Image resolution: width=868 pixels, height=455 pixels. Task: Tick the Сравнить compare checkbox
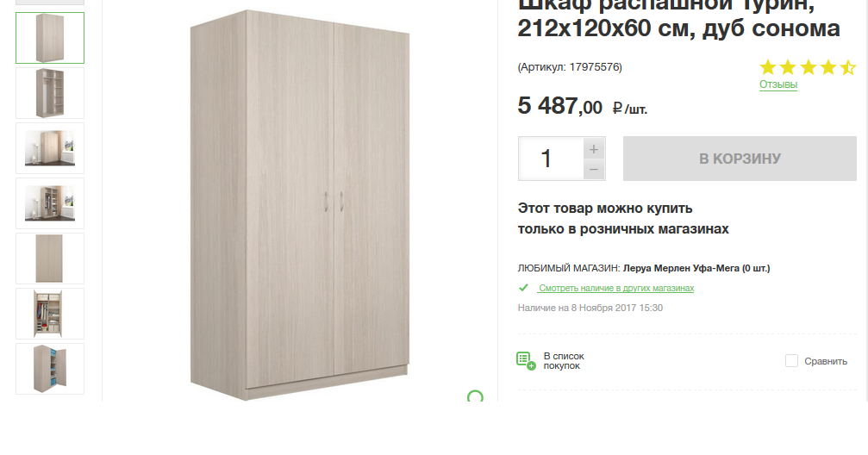click(x=791, y=361)
